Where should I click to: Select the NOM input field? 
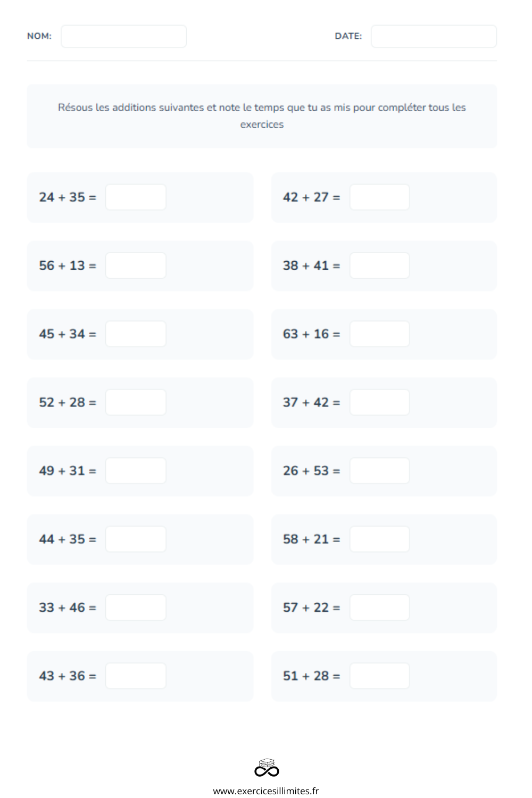coord(123,36)
